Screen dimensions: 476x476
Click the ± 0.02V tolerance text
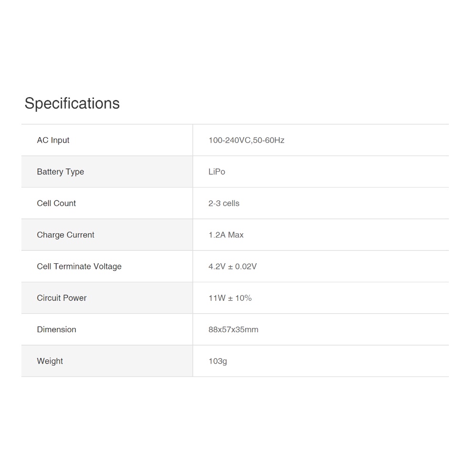coord(243,267)
